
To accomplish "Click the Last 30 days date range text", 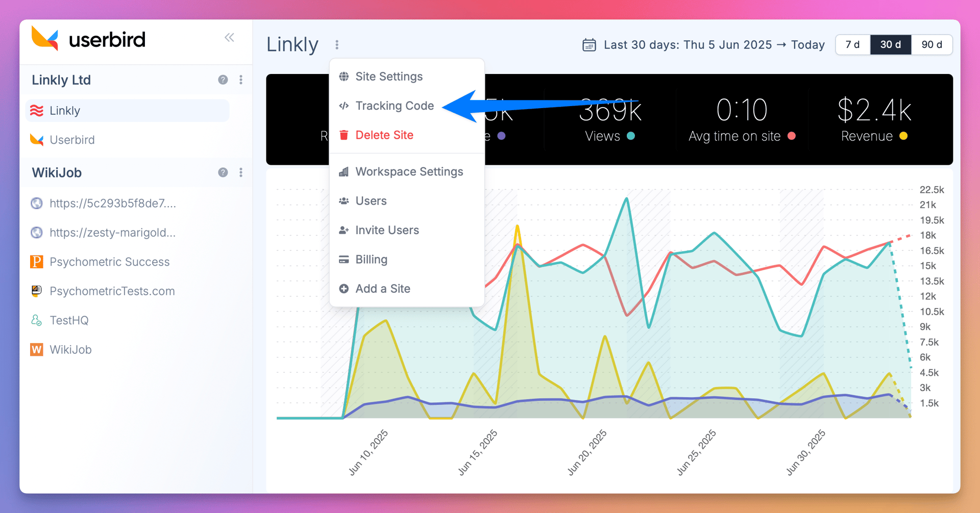I will tap(714, 45).
